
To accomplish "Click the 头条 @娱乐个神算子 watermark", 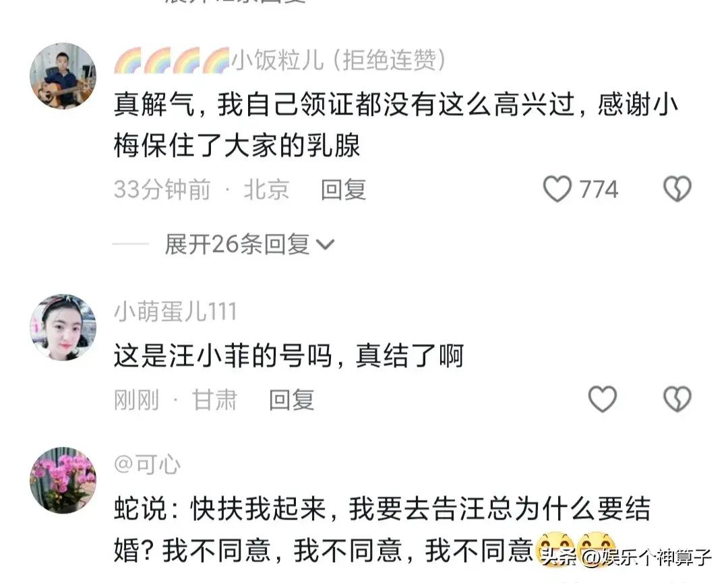I will point(626,557).
